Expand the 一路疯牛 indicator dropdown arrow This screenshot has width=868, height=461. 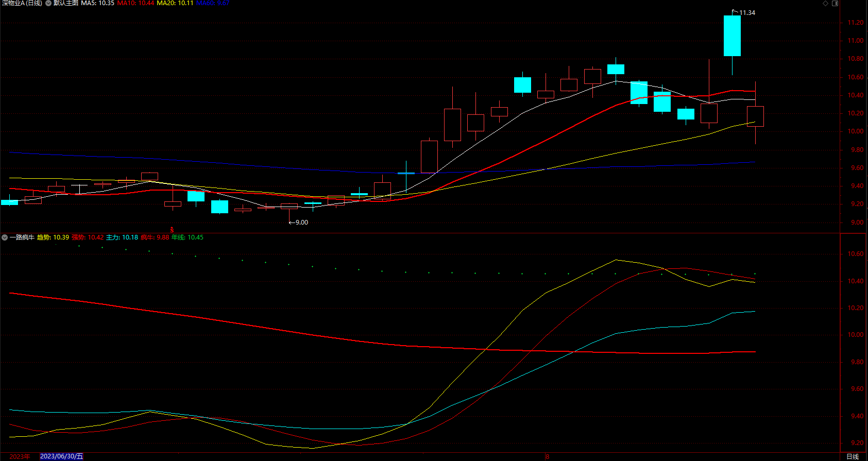[x=5, y=237]
